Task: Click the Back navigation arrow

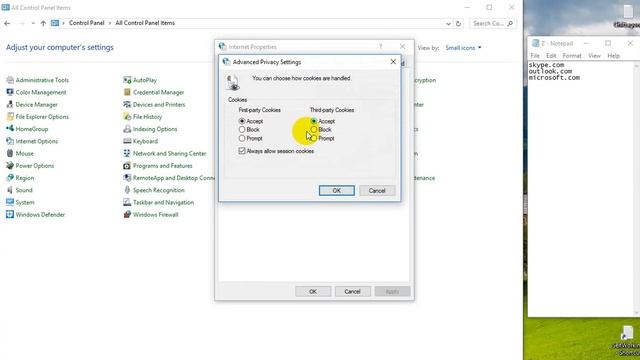Action: (7, 23)
